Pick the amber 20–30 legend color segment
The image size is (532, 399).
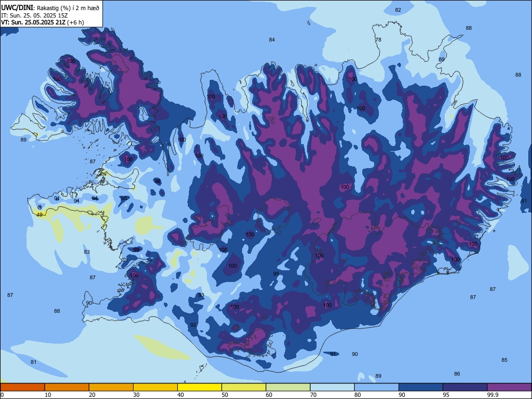coord(111,387)
